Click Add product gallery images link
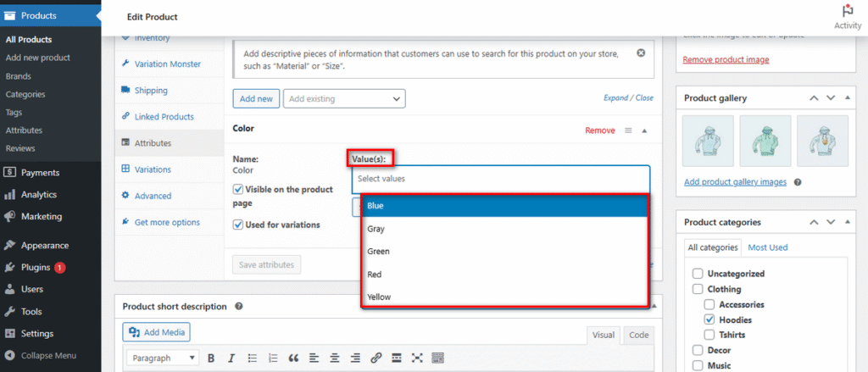This screenshot has height=372, width=868. [x=735, y=182]
